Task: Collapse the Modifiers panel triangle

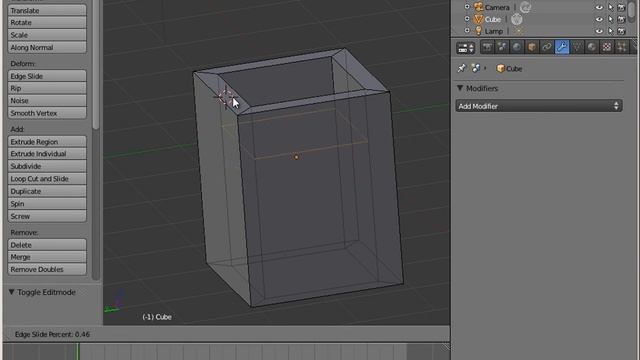Action: point(460,88)
